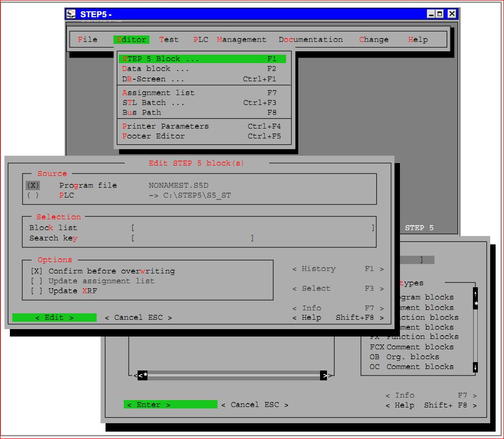Image resolution: width=504 pixels, height=439 pixels.
Task: Click the green Enter button in back dialog
Action: pyautogui.click(x=170, y=405)
